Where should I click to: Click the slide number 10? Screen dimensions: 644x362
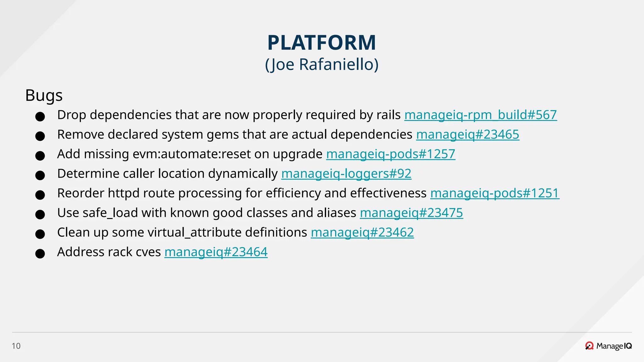(16, 346)
